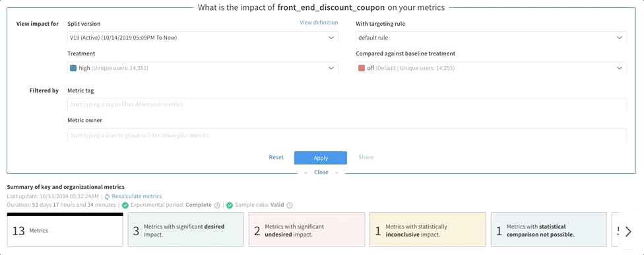The image size is (644, 255).
Task: Click the View definition link
Action: coord(319,22)
